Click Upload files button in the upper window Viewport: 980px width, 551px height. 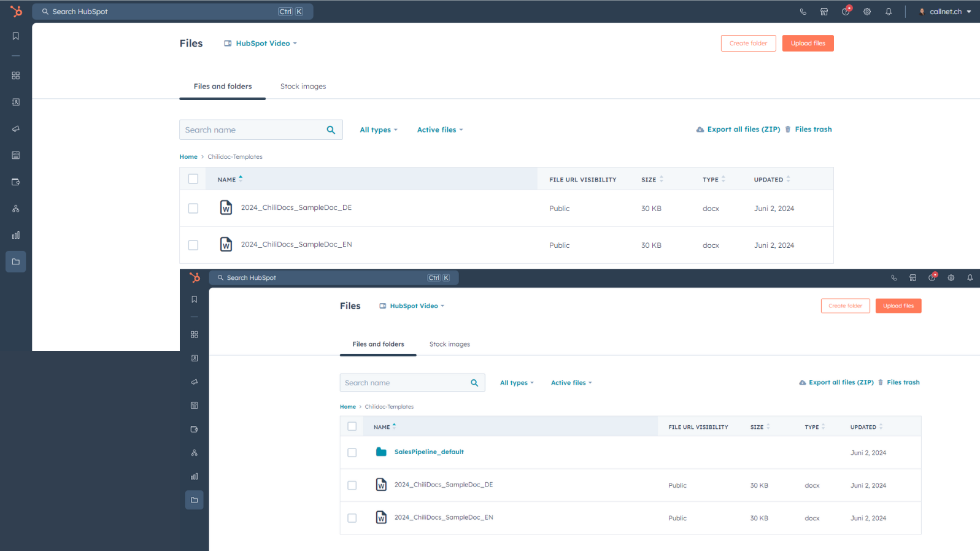(808, 44)
